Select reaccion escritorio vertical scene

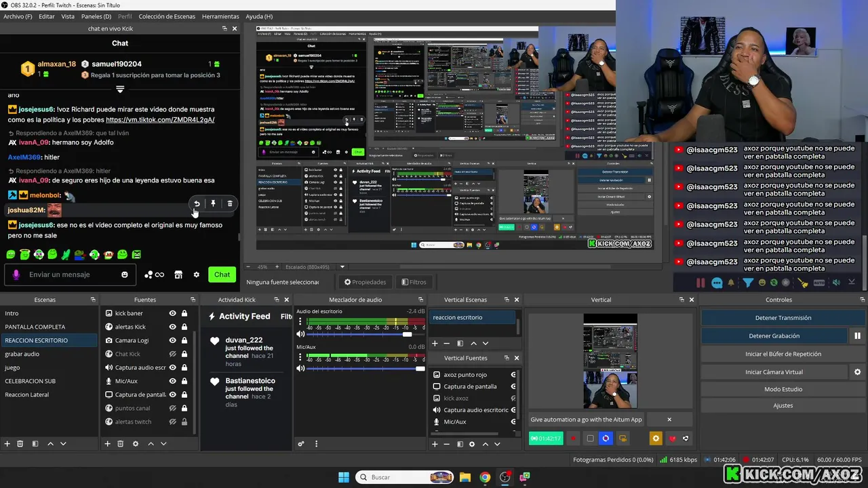point(473,317)
